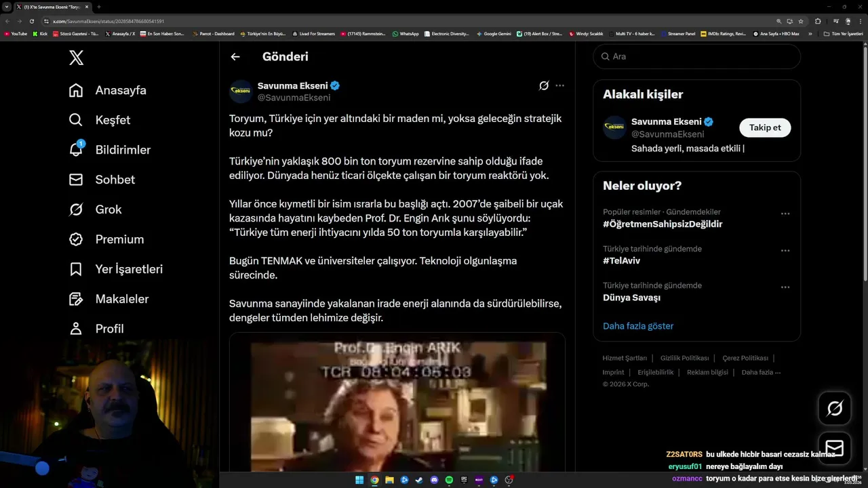Click Anasayfa label in sidebar
868x488 pixels.
[x=121, y=90]
